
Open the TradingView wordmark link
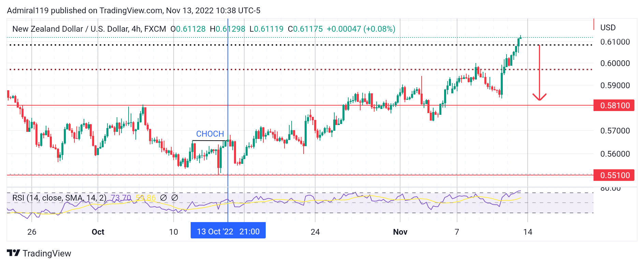click(x=47, y=253)
